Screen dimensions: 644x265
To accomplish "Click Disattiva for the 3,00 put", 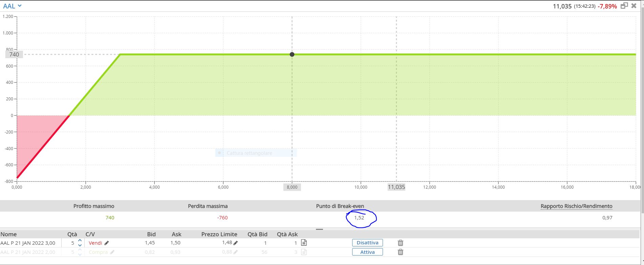I will [x=367, y=243].
